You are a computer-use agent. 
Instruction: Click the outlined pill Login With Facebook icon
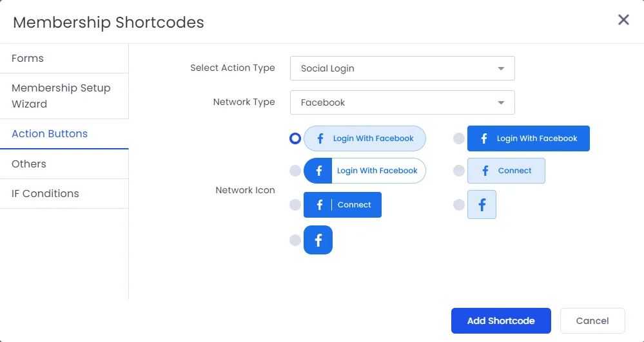(364, 171)
